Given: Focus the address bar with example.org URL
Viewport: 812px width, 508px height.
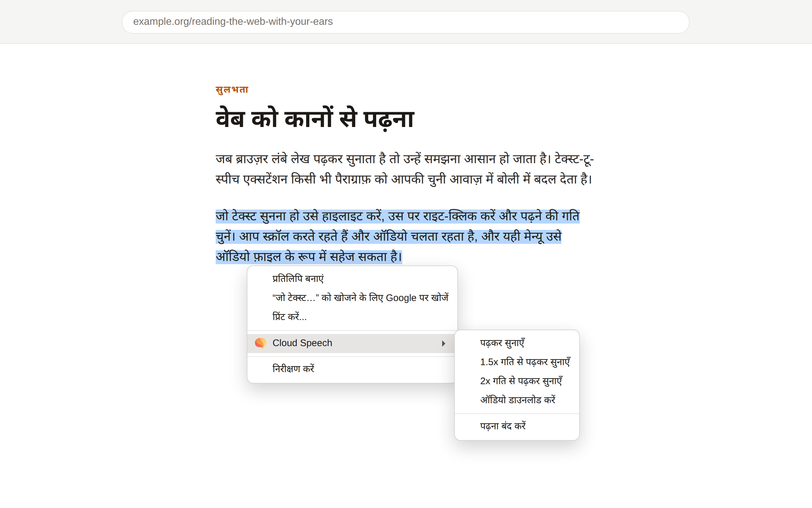Looking at the screenshot, I should 405,22.
